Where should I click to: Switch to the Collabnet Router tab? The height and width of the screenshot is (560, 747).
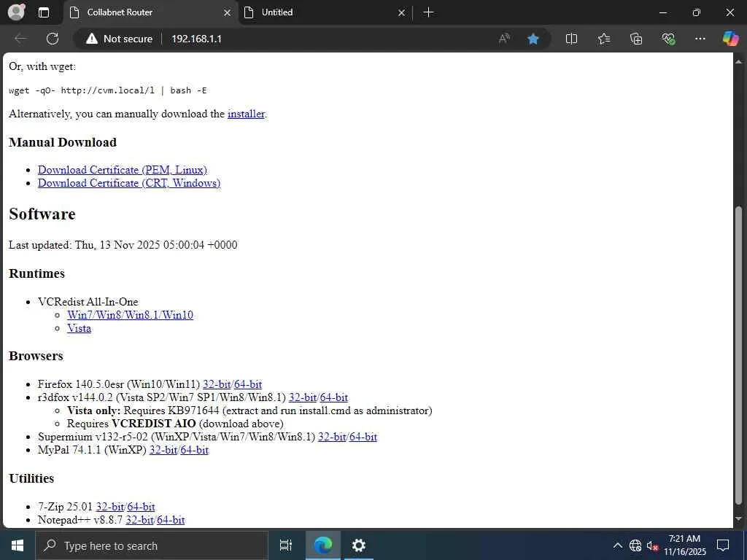pyautogui.click(x=150, y=13)
